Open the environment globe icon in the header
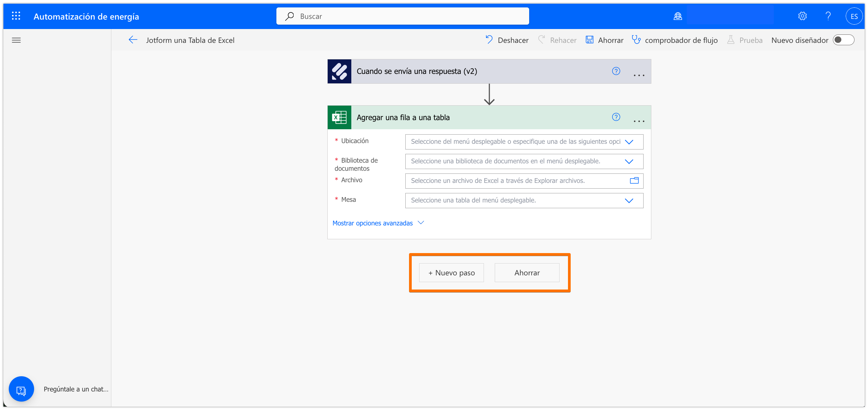868x410 pixels. (678, 16)
